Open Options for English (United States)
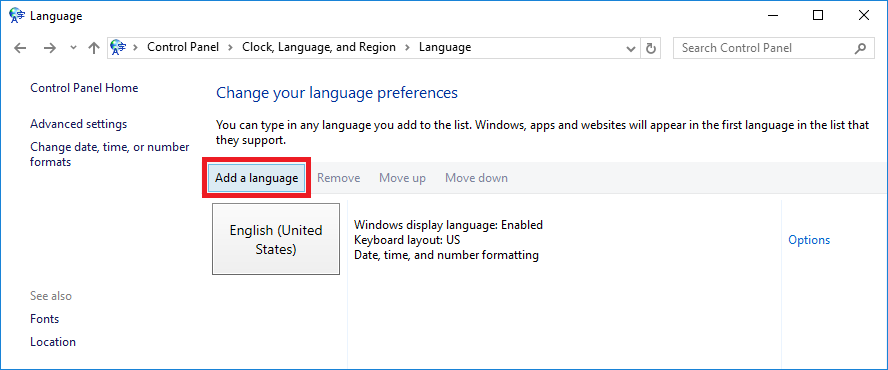This screenshot has height=370, width=888. [x=809, y=240]
